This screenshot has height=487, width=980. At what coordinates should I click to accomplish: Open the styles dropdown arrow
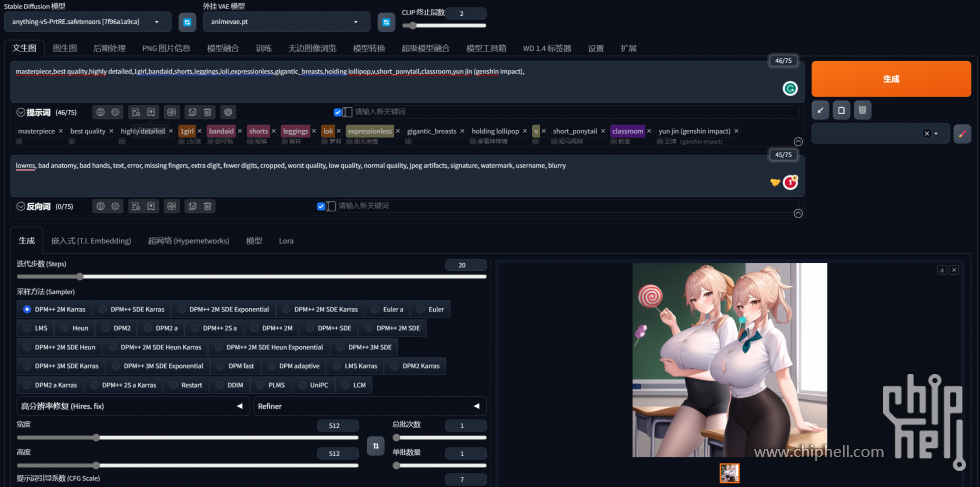coord(936,133)
